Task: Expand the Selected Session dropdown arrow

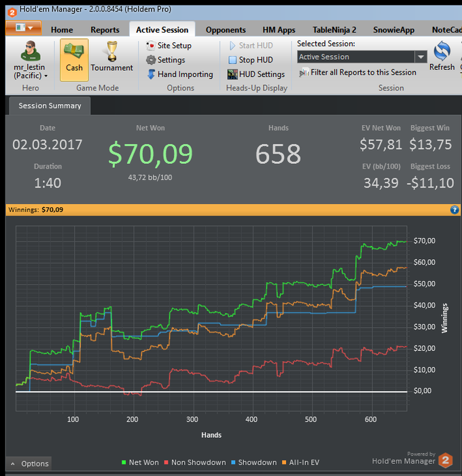Action: click(x=421, y=56)
